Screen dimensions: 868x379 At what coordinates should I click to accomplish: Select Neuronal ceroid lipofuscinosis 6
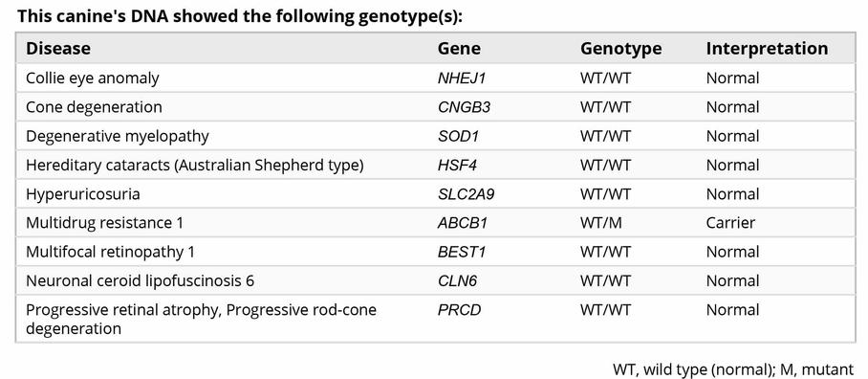click(141, 281)
